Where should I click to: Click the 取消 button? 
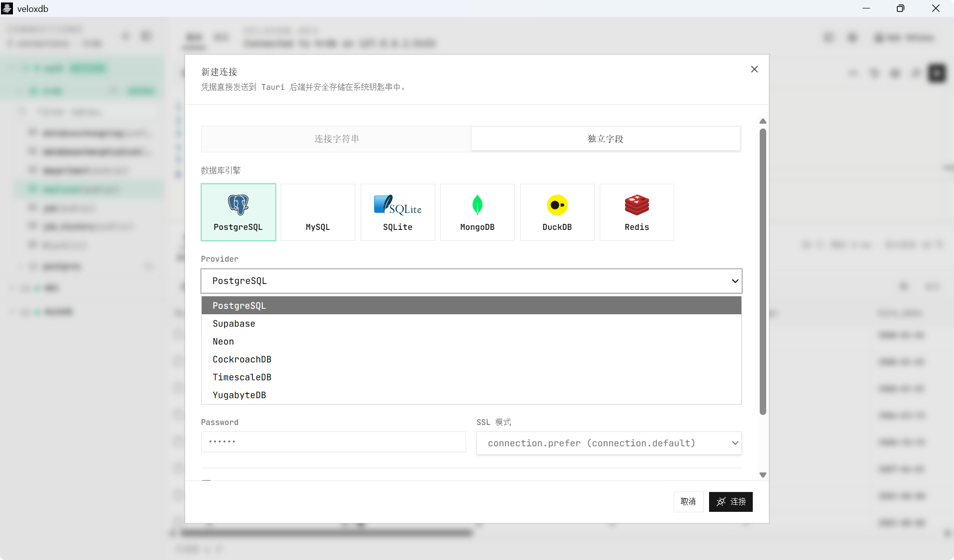coord(688,502)
